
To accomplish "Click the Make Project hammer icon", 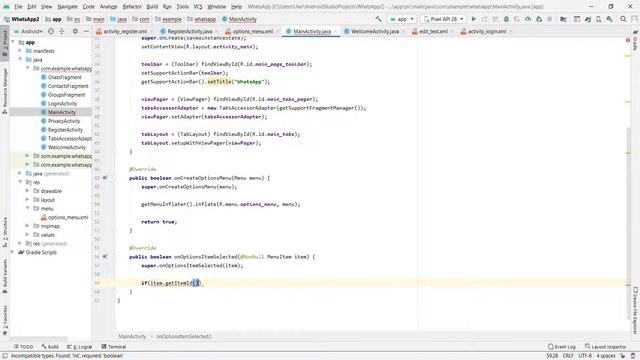I will tap(378, 19).
